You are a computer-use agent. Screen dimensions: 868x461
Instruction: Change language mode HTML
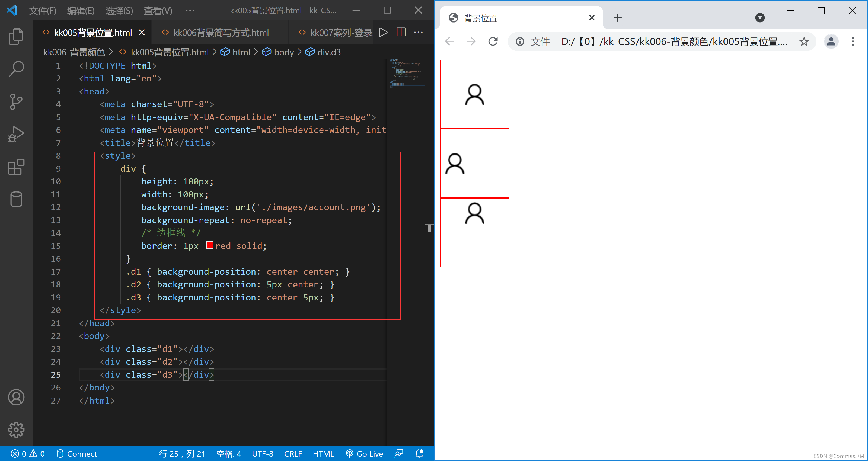click(x=323, y=454)
